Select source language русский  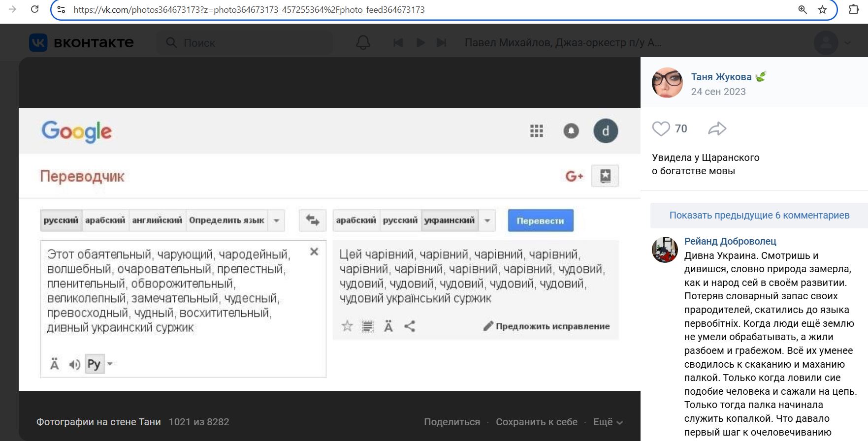[61, 220]
